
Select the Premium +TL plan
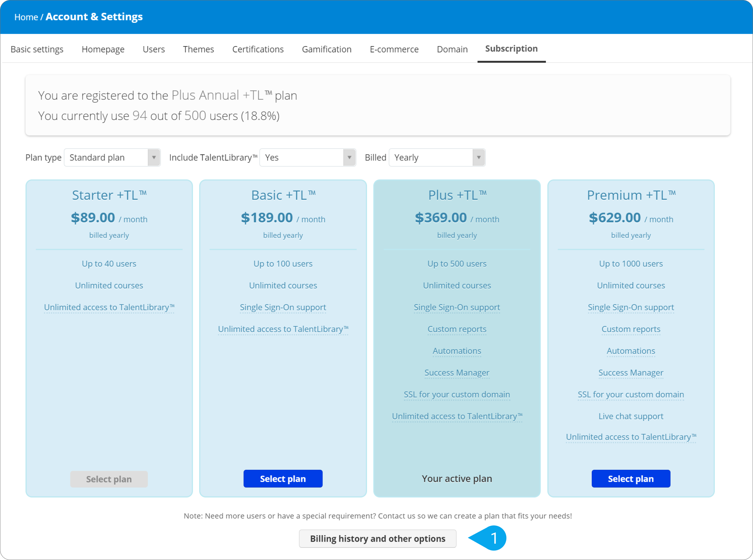pos(631,479)
